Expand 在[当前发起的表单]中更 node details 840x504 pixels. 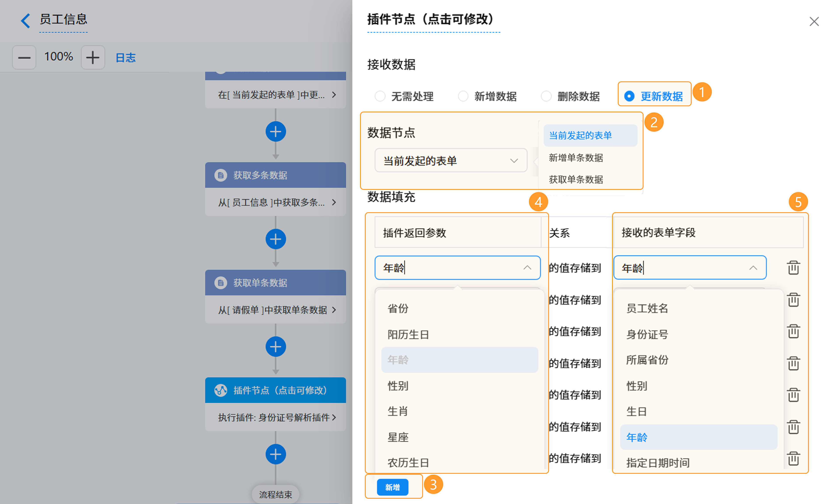tap(275, 94)
